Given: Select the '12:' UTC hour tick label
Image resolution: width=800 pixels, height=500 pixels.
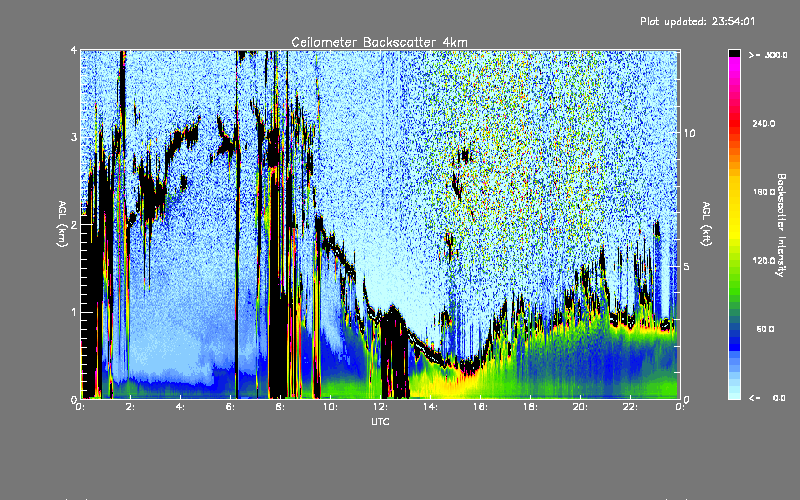Looking at the screenshot, I should 380,407.
